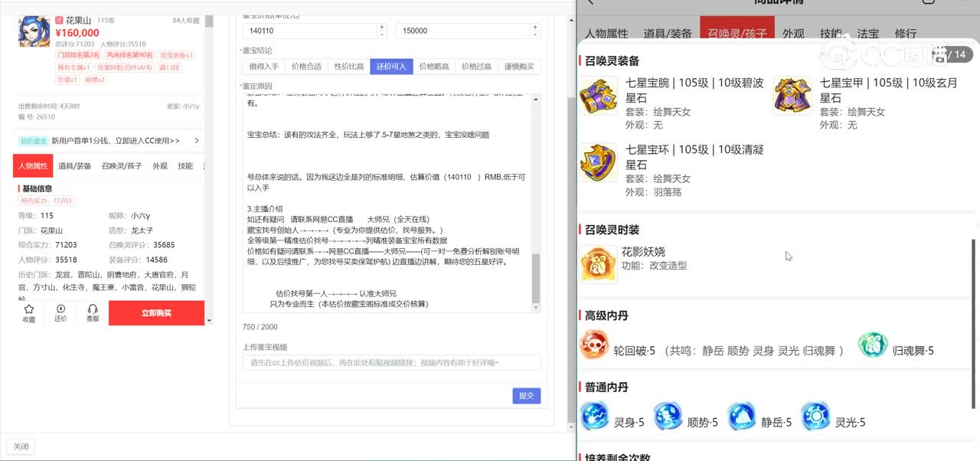Increase the 150000 price with up arrow
The width and height of the screenshot is (980, 461).
tap(535, 28)
